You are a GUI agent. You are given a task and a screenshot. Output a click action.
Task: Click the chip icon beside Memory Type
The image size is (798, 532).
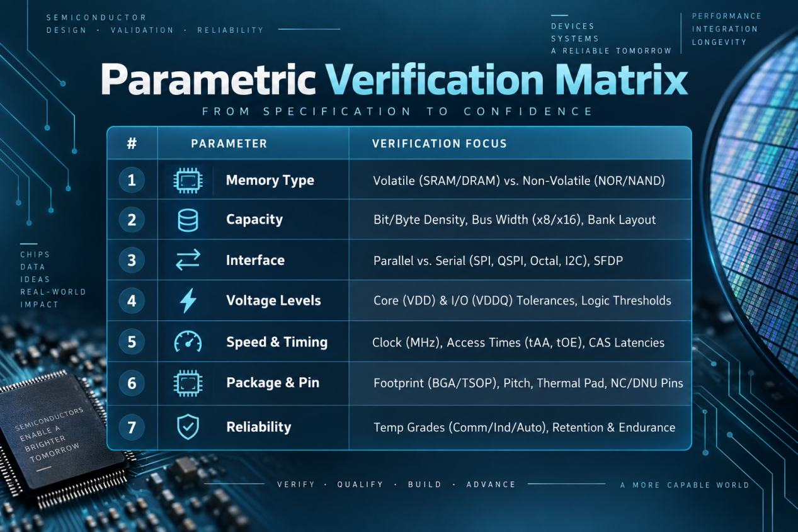pos(188,181)
